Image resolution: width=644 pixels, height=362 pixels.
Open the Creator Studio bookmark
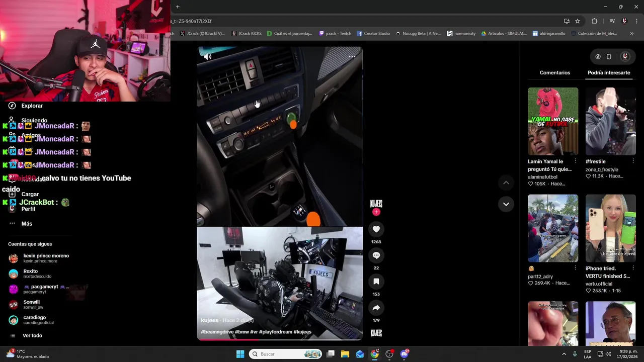(373, 34)
